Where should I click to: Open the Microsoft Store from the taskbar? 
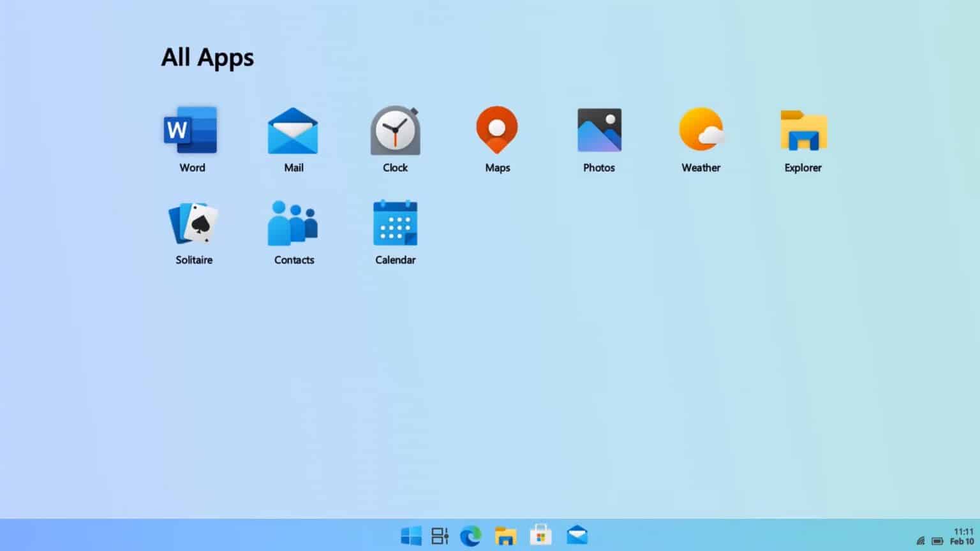pyautogui.click(x=540, y=536)
